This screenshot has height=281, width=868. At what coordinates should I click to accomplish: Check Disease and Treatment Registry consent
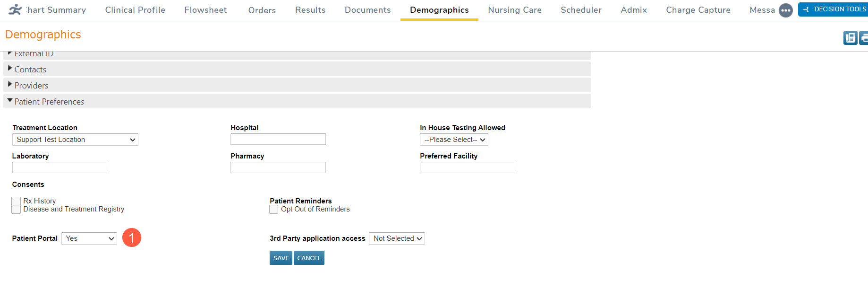tap(17, 210)
